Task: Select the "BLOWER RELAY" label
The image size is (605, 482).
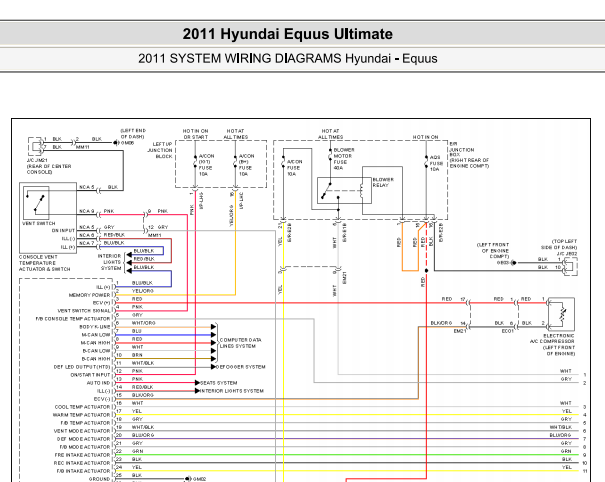Action: (383, 182)
